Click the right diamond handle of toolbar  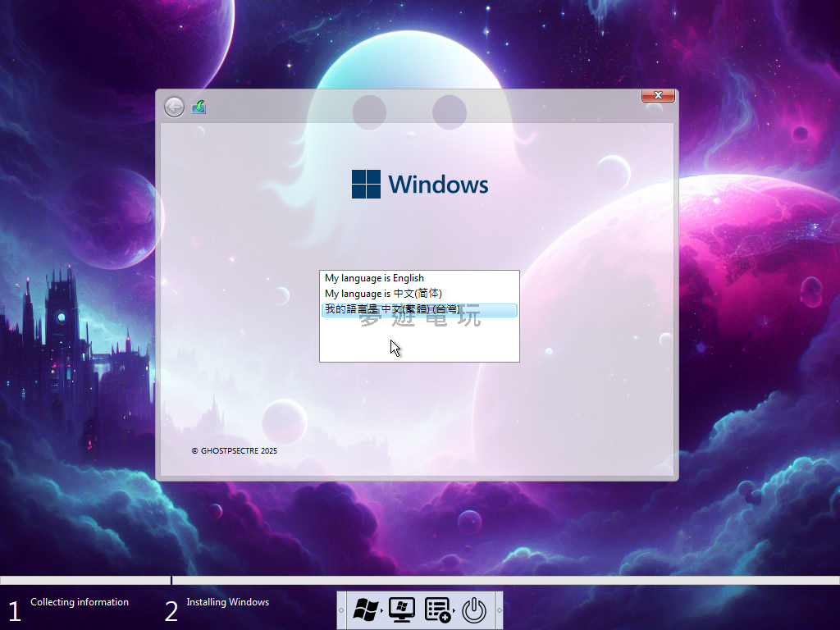(x=499, y=610)
